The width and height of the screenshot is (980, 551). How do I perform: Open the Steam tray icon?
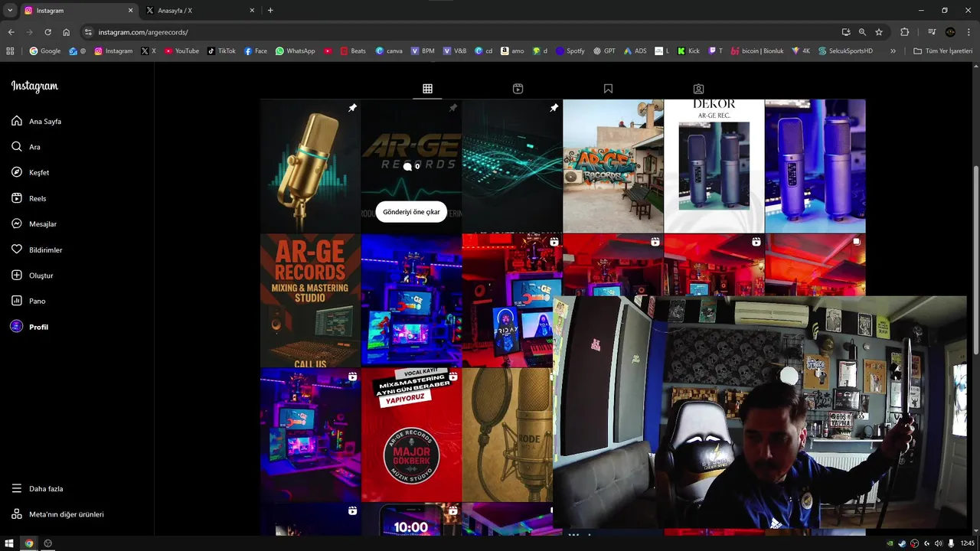click(x=902, y=543)
